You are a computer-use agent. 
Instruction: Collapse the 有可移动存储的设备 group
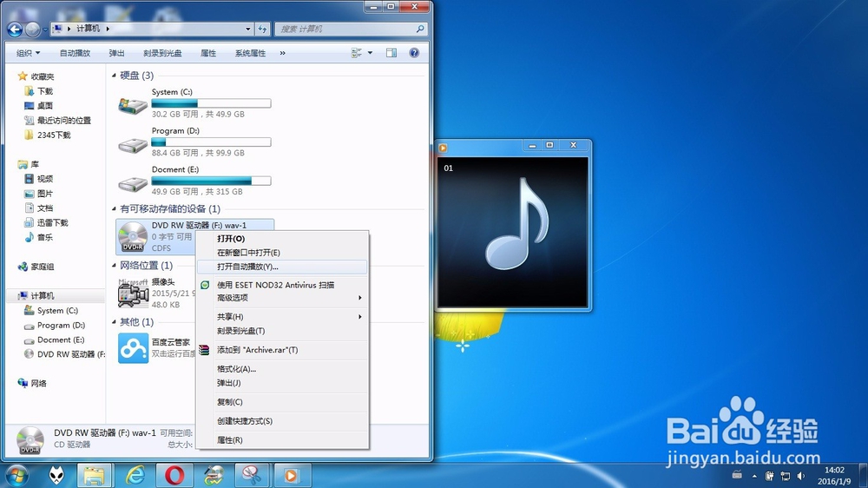(114, 208)
